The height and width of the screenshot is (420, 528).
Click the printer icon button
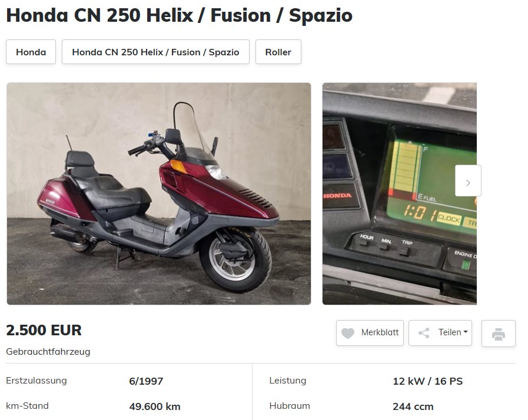pos(499,334)
